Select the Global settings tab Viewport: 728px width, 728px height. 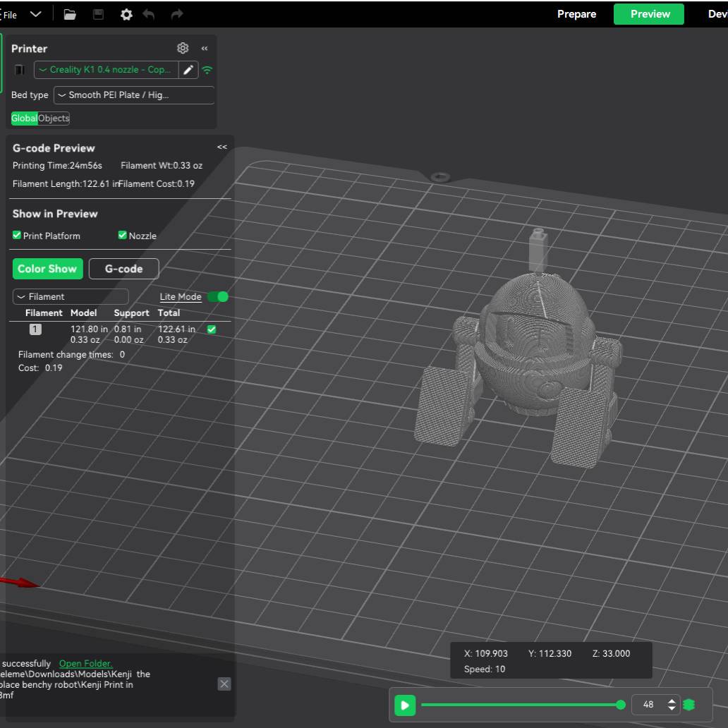[24, 119]
